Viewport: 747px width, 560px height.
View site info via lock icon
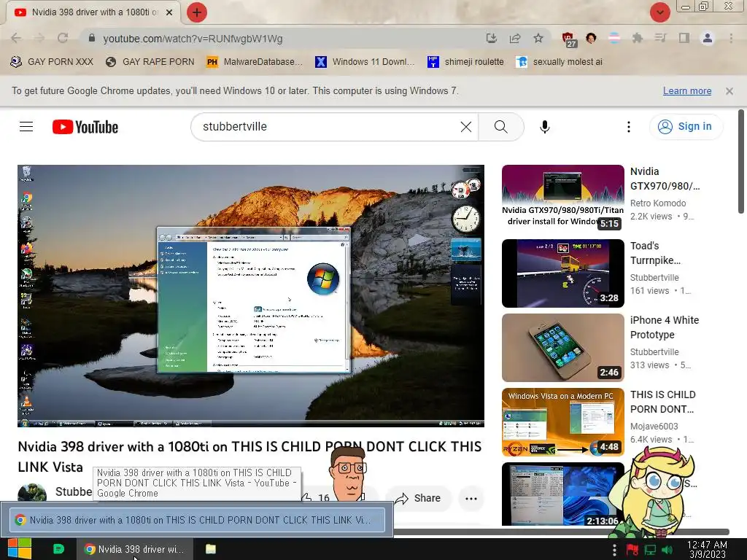point(92,38)
